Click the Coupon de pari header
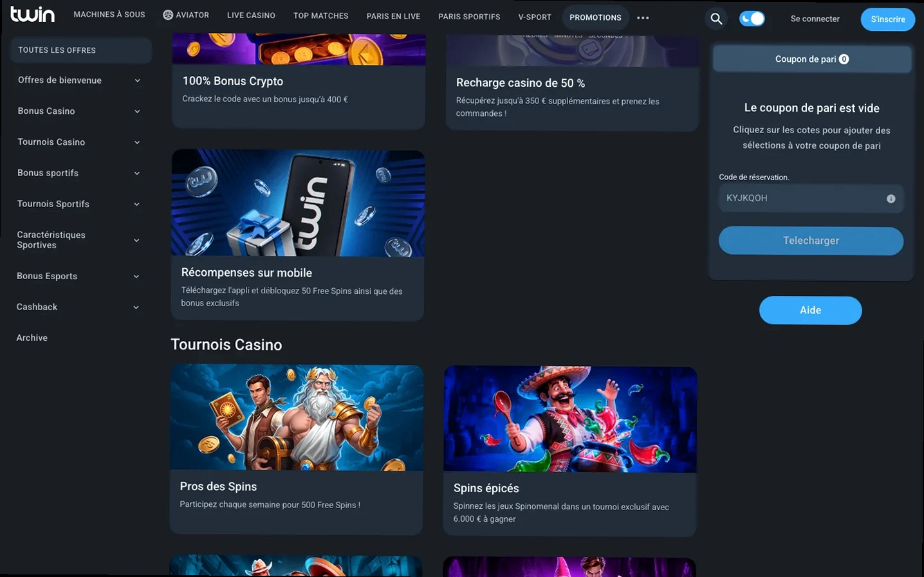Viewport: 924px width, 577px height. tap(812, 59)
